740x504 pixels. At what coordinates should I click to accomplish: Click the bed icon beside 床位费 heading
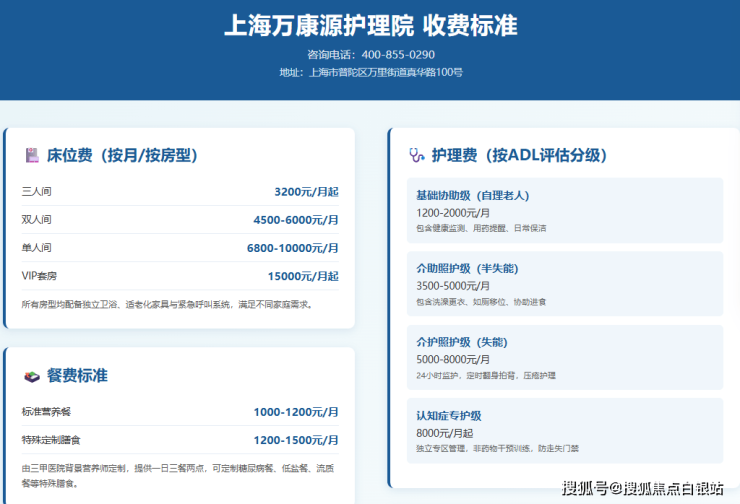[x=32, y=155]
